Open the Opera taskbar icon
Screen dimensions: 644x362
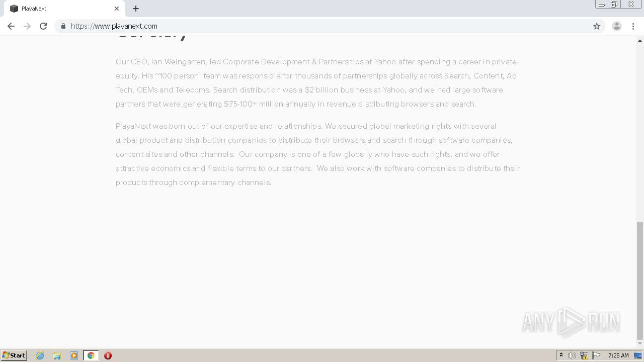[x=108, y=355]
